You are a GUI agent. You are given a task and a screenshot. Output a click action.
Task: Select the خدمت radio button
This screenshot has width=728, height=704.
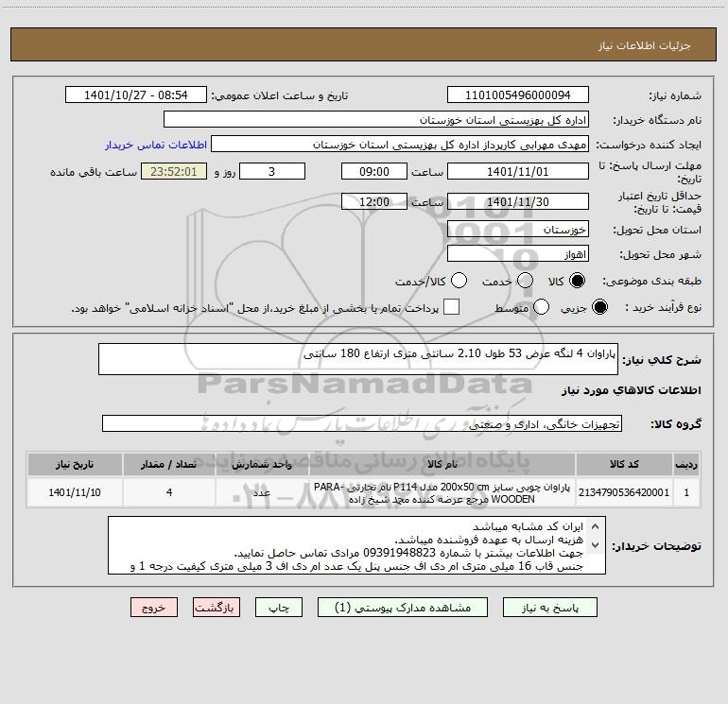tap(525, 281)
